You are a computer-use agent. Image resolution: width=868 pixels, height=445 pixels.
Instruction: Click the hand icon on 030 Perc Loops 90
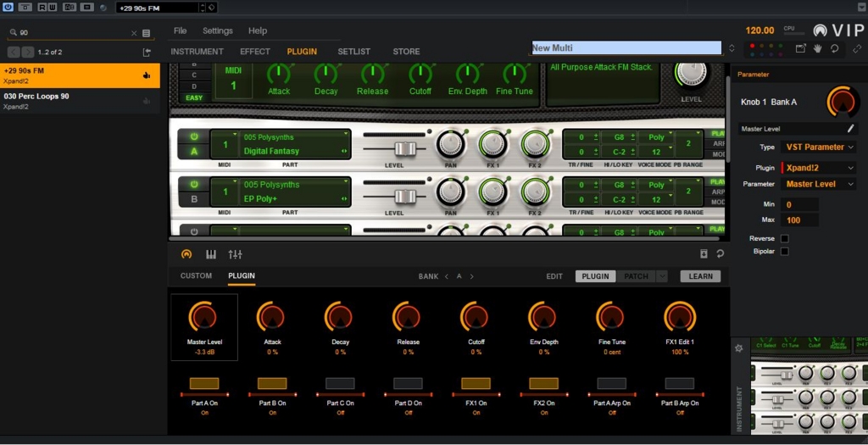(x=147, y=101)
